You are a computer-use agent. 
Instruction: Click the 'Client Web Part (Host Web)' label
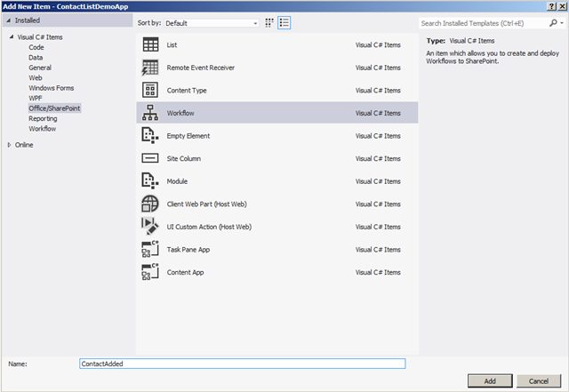(207, 204)
